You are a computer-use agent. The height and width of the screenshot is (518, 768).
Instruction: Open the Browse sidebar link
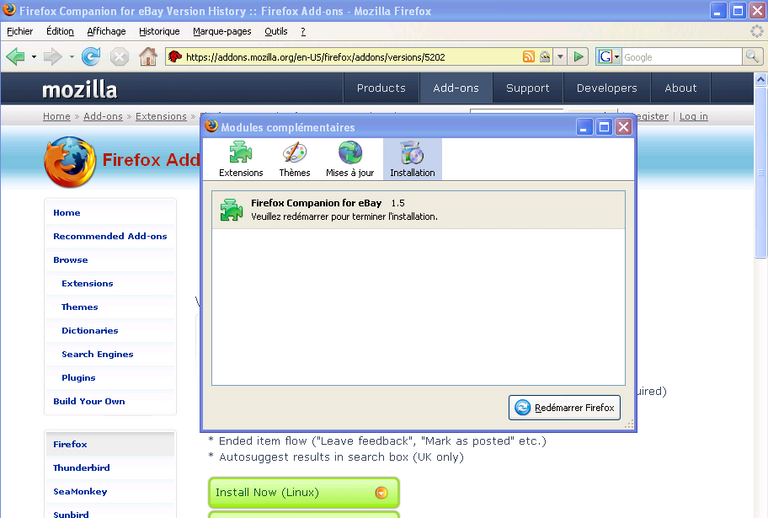[71, 260]
